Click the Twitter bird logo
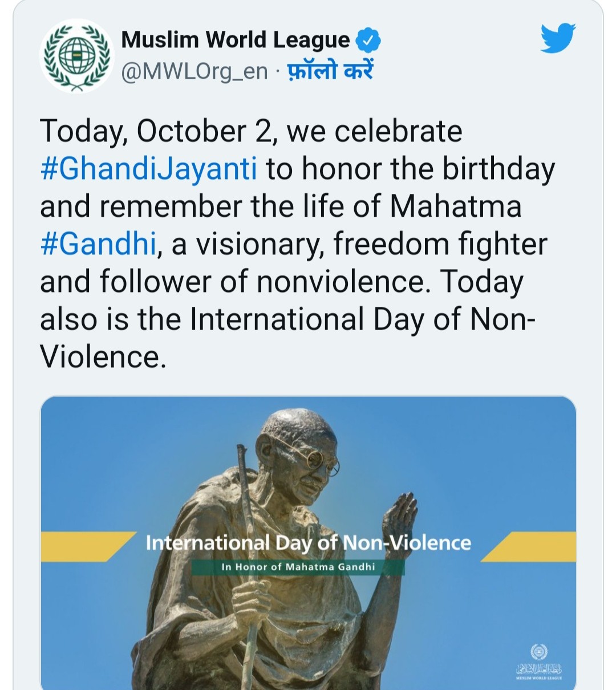The height and width of the screenshot is (690, 616). point(558,38)
